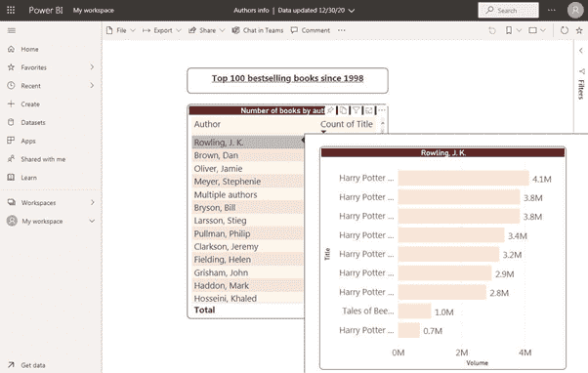Open the toolbar more options ellipsis
588x373 pixels.
click(x=341, y=30)
